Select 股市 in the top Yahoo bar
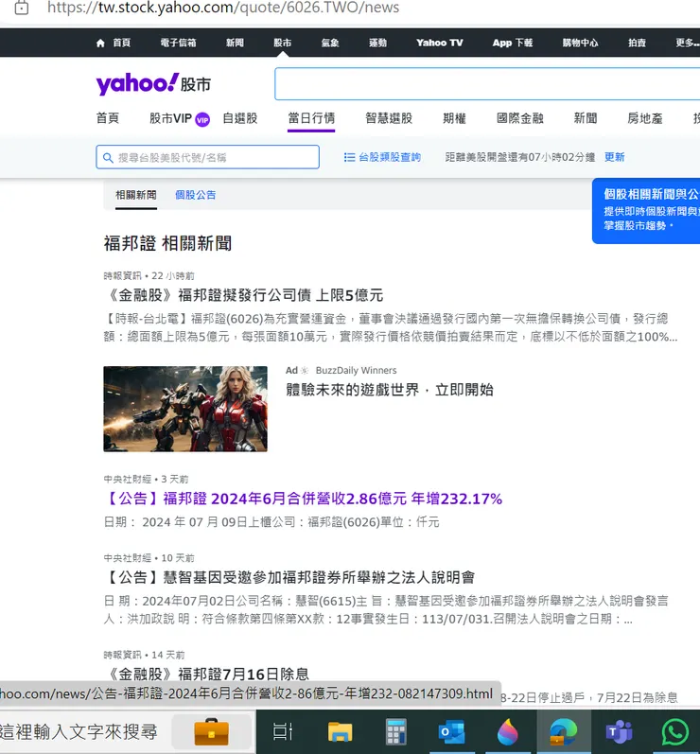700x754 pixels. (x=282, y=43)
